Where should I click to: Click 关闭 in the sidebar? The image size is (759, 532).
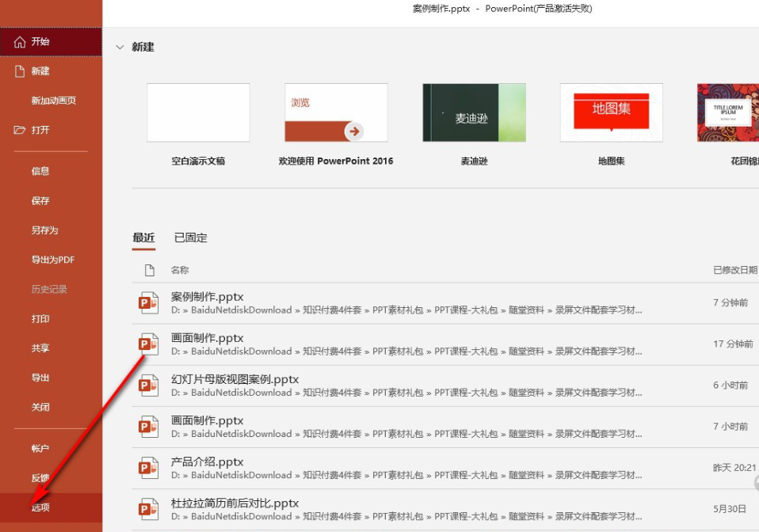point(51,407)
